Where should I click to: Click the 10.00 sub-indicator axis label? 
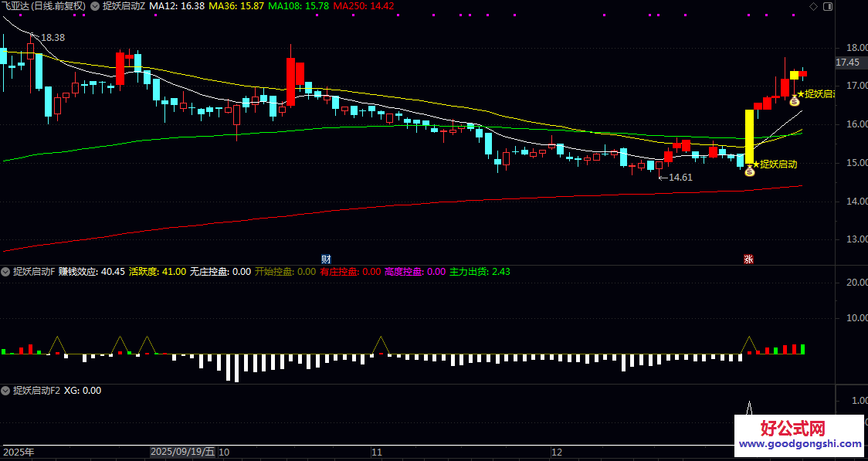click(x=856, y=319)
